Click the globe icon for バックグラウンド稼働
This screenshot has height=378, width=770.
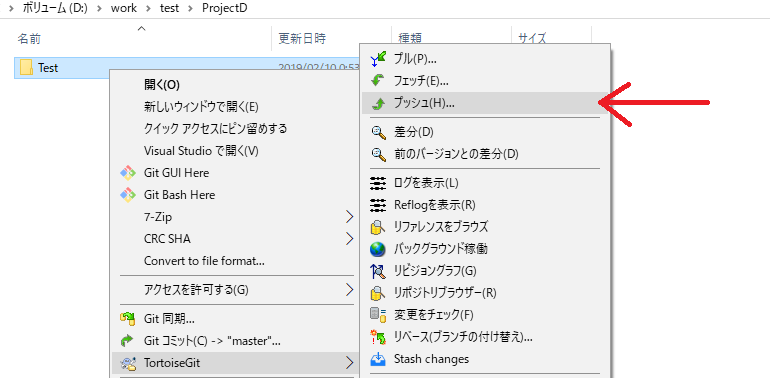pyautogui.click(x=378, y=249)
